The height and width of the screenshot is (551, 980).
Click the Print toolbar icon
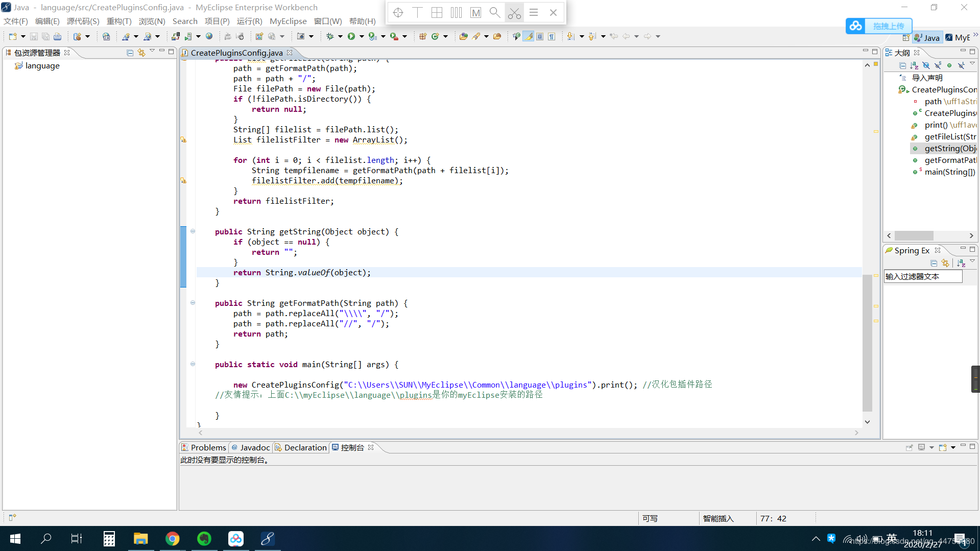[x=57, y=36]
